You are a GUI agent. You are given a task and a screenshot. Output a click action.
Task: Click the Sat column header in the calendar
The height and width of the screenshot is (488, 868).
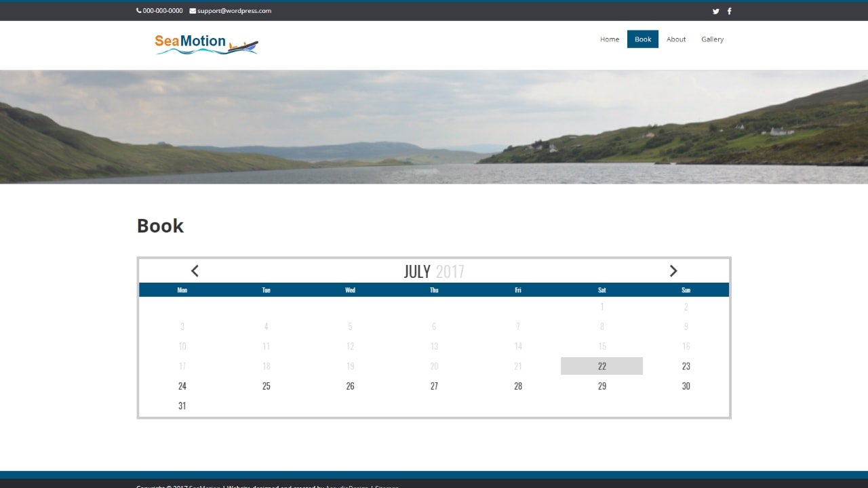pos(601,289)
